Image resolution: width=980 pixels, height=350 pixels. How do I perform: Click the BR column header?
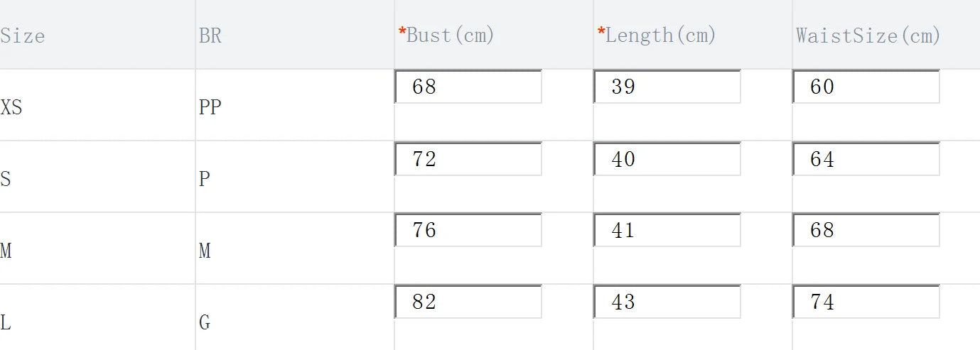click(x=210, y=35)
